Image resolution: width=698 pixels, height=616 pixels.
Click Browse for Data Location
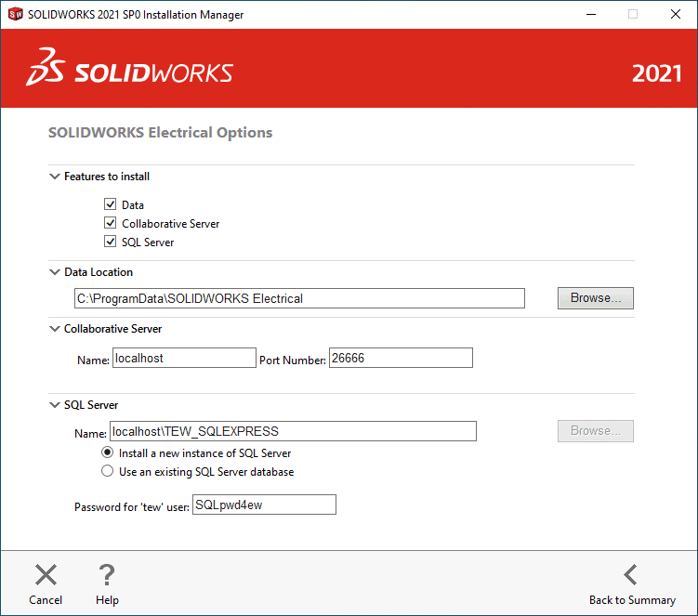[595, 298]
